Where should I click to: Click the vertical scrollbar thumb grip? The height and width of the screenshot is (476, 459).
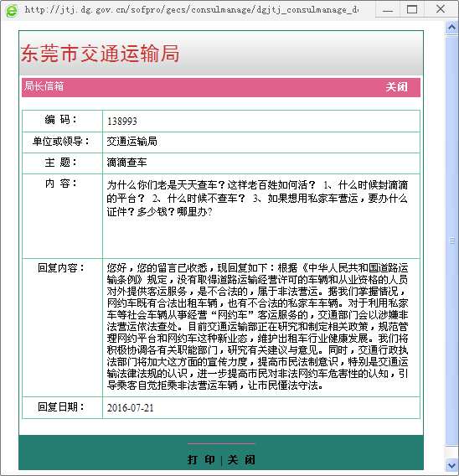[x=451, y=241]
